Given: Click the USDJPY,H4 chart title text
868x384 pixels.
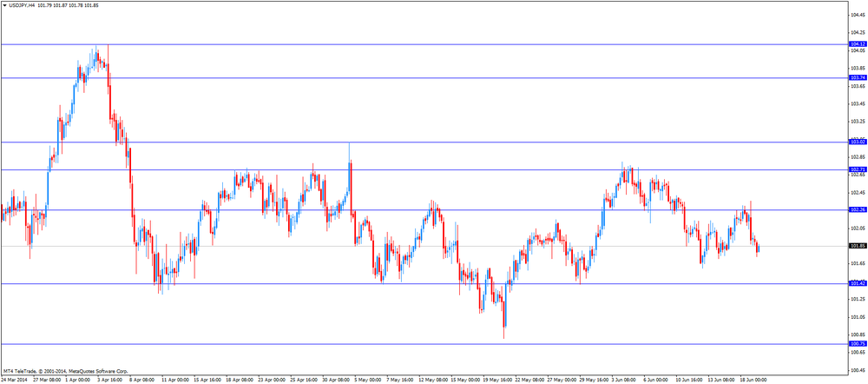Looking at the screenshot, I should [x=23, y=5].
